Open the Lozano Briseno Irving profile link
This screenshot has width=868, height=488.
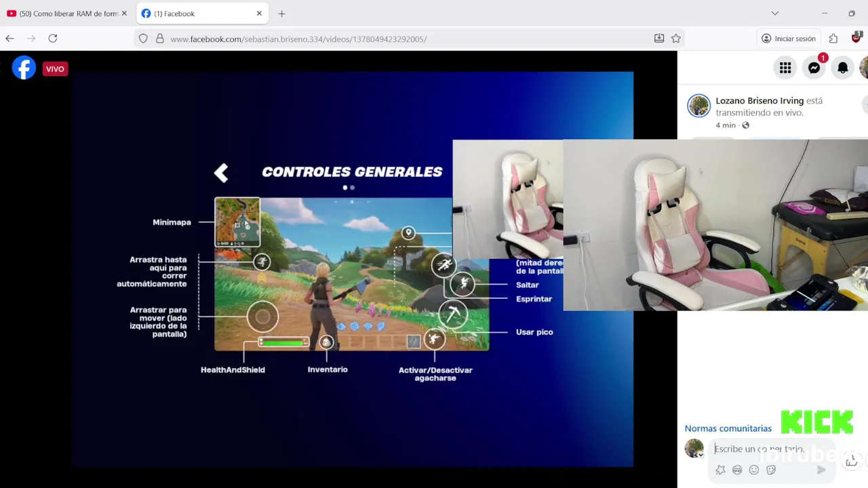pyautogui.click(x=759, y=100)
